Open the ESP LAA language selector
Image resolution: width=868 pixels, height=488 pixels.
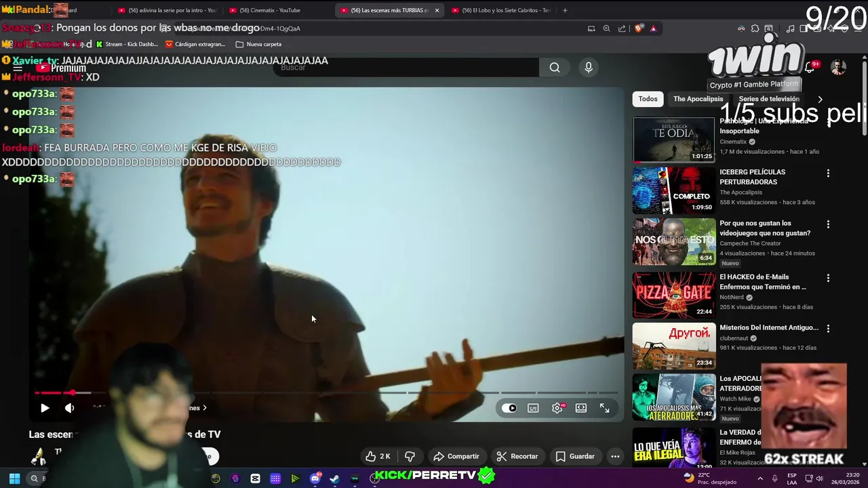(x=791, y=479)
